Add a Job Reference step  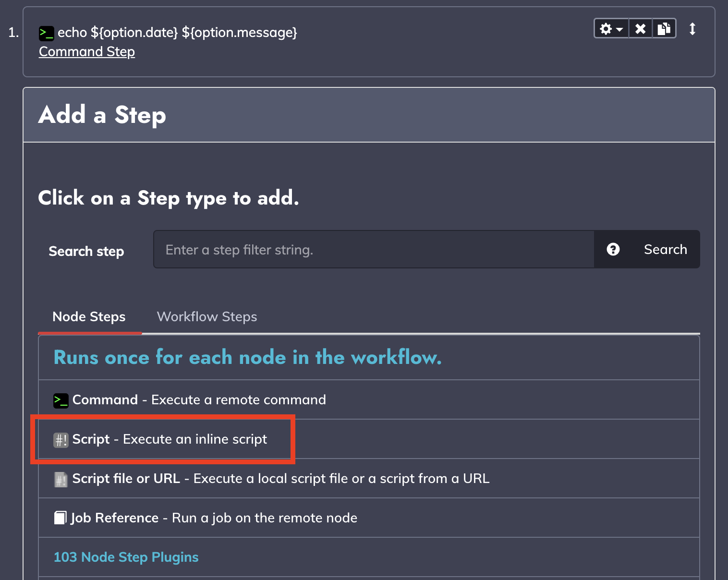[369, 518]
